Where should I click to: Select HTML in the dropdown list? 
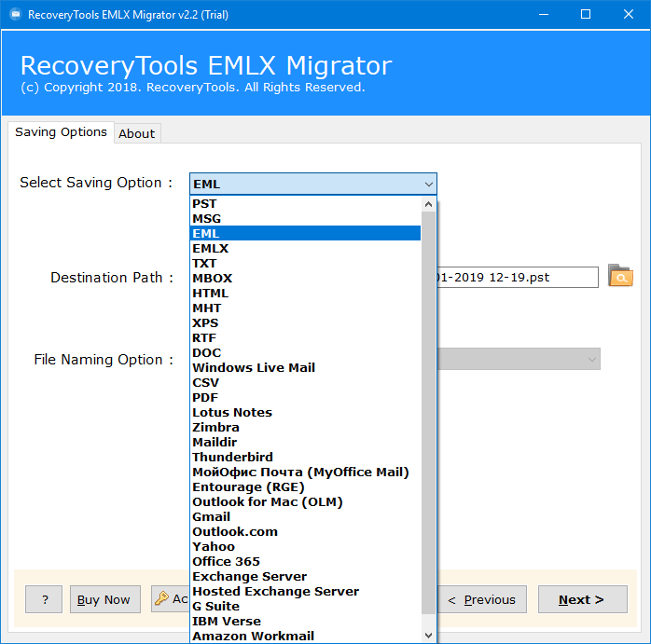point(305,293)
